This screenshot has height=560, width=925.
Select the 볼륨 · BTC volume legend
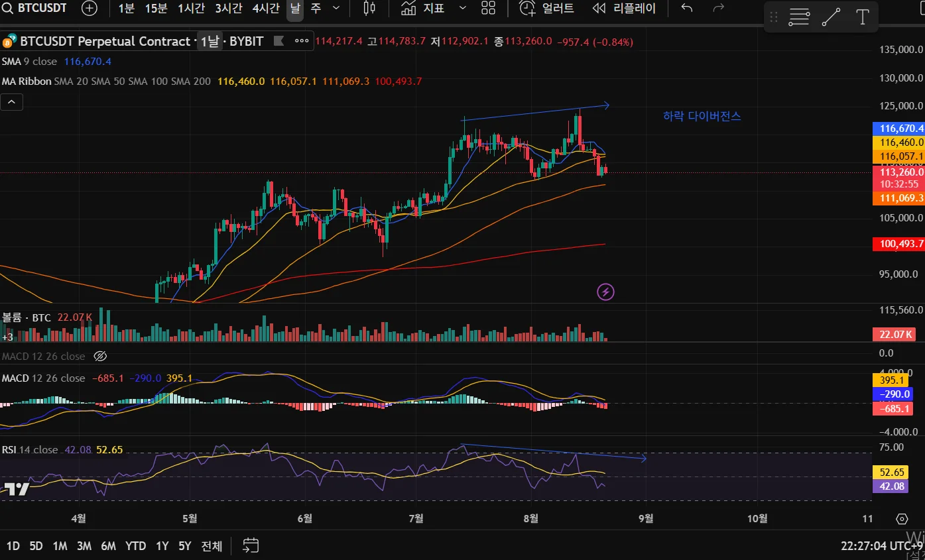click(x=27, y=318)
